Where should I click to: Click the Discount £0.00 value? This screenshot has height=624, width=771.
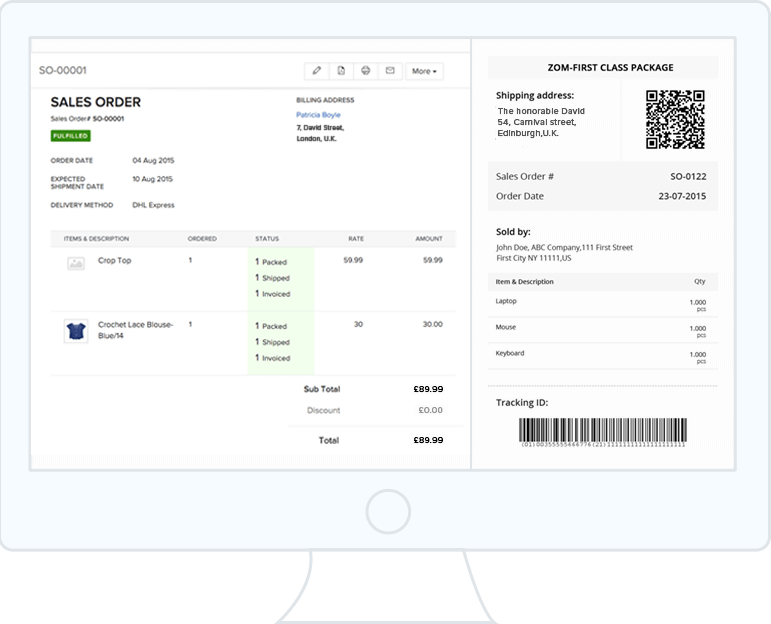[x=430, y=410]
